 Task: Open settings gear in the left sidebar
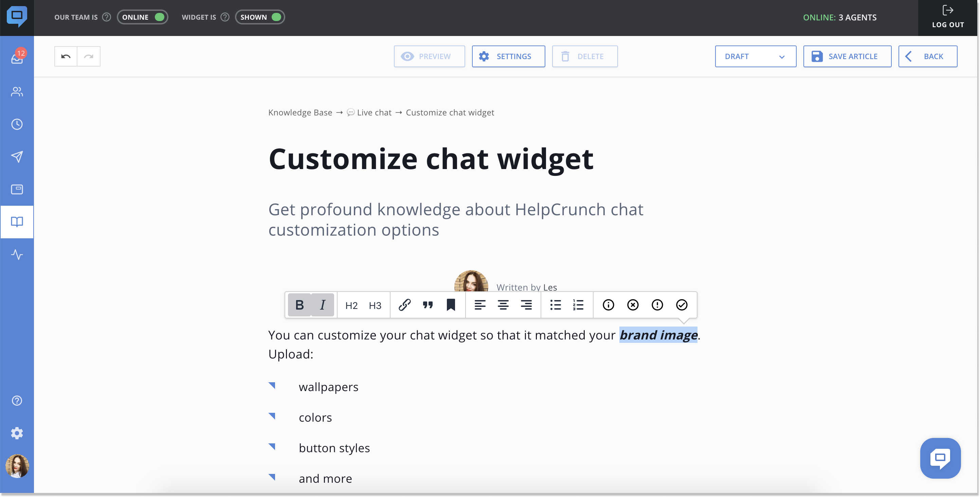click(x=17, y=434)
